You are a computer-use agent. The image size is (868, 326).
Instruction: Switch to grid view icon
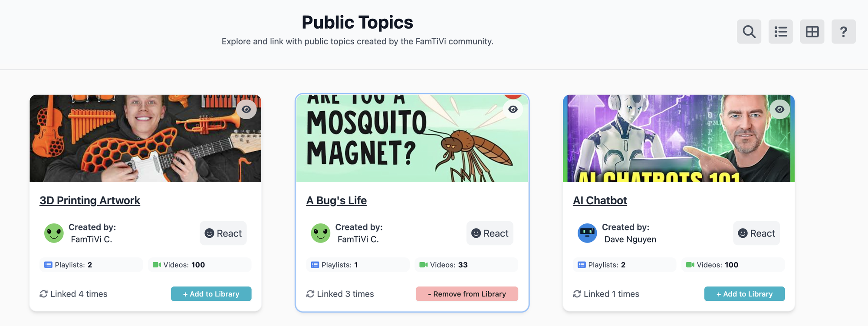(812, 32)
